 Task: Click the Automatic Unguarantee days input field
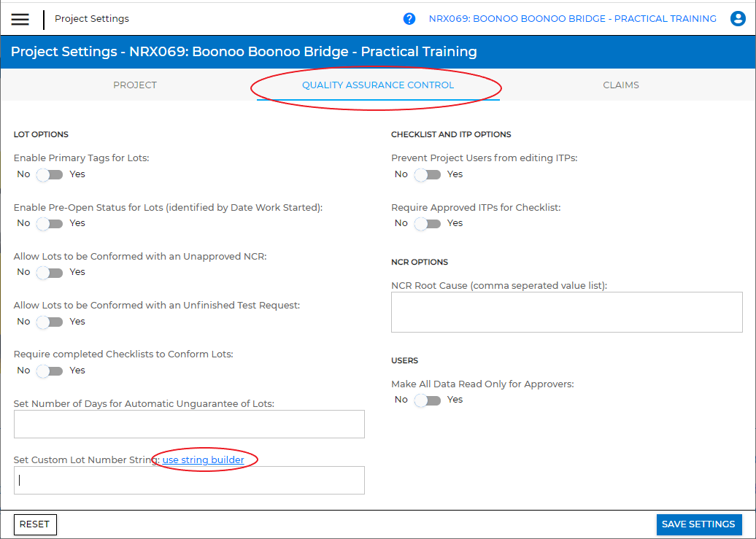189,424
